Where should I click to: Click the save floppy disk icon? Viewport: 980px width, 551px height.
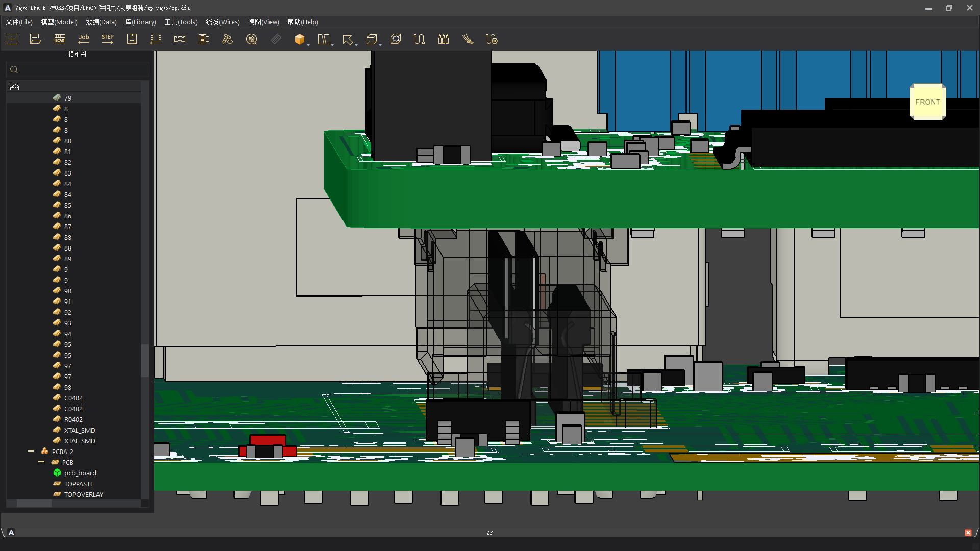pos(132,39)
